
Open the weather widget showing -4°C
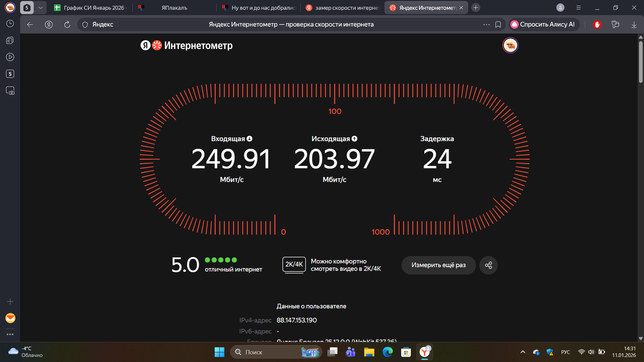tap(25, 352)
